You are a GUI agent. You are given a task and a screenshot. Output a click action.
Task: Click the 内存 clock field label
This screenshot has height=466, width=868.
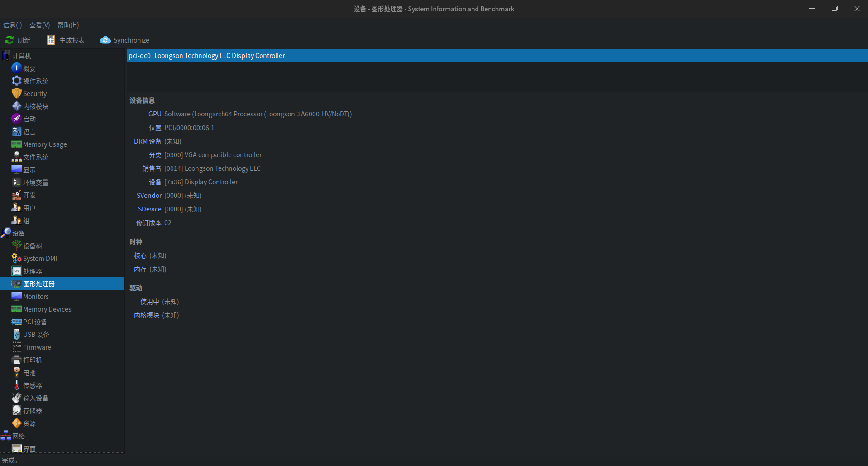(x=140, y=269)
